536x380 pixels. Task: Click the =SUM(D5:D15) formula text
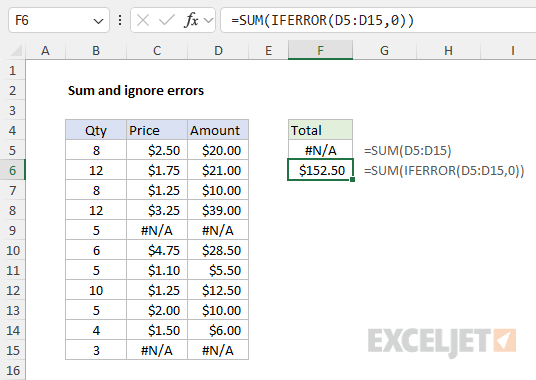pyautogui.click(x=407, y=150)
